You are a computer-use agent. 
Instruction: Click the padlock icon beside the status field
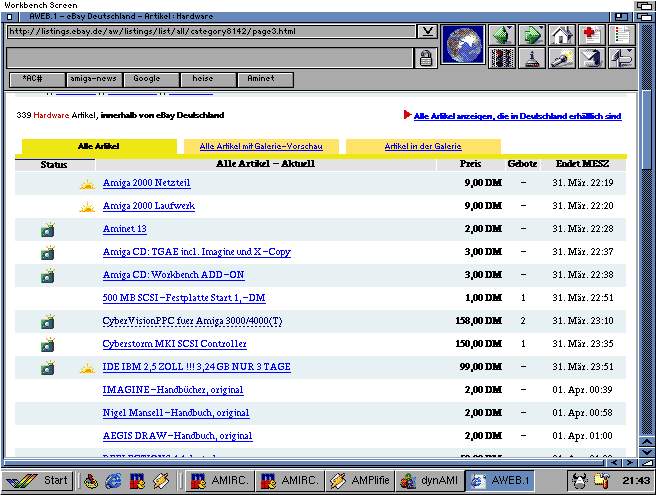tap(426, 58)
